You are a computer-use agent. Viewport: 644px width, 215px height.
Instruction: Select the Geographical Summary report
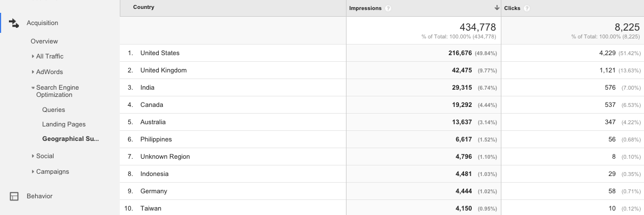click(71, 139)
